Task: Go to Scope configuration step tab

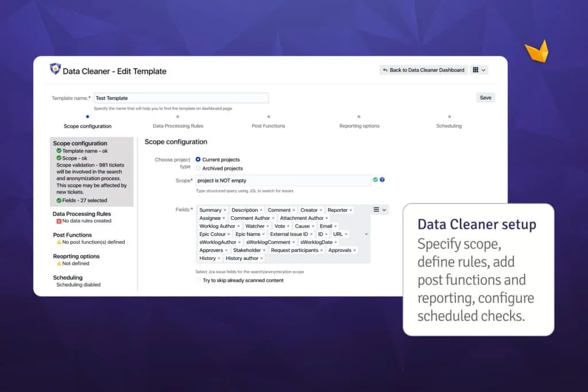Action: [87, 126]
